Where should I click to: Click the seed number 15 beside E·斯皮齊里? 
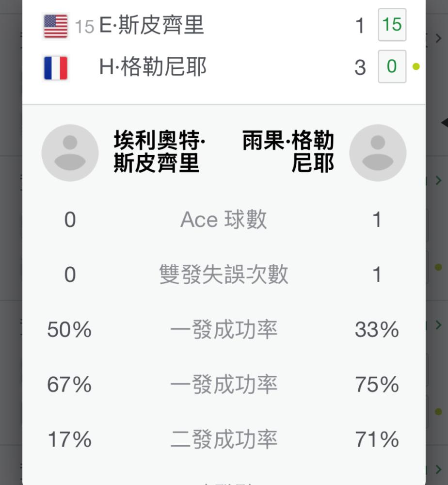click(84, 27)
